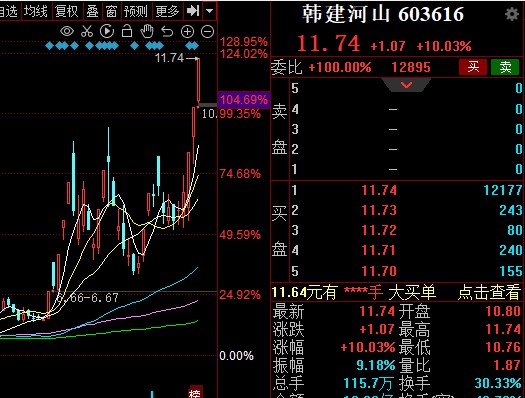Zoom in with the plus icon
525x398 pixels.
187,31
